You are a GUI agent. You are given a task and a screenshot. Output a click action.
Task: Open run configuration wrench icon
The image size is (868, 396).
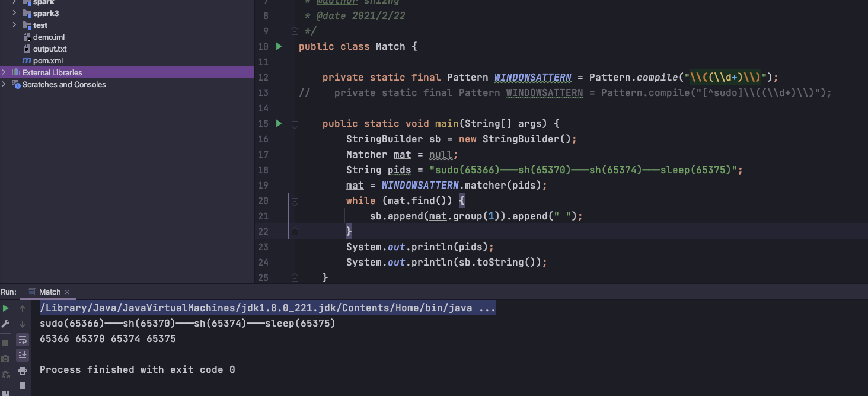5,324
